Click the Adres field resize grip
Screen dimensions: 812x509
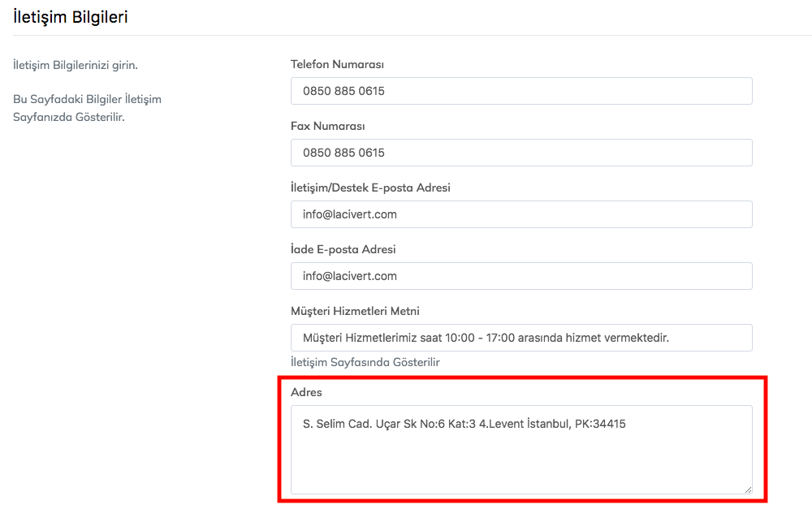[749, 490]
